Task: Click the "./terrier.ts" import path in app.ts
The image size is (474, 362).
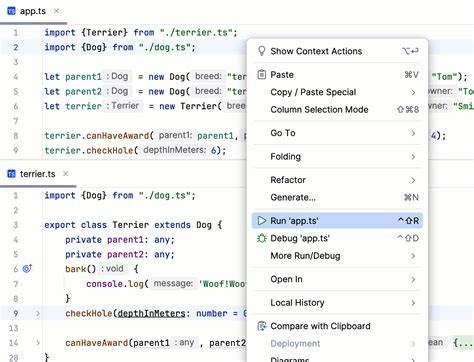Action: point(196,32)
